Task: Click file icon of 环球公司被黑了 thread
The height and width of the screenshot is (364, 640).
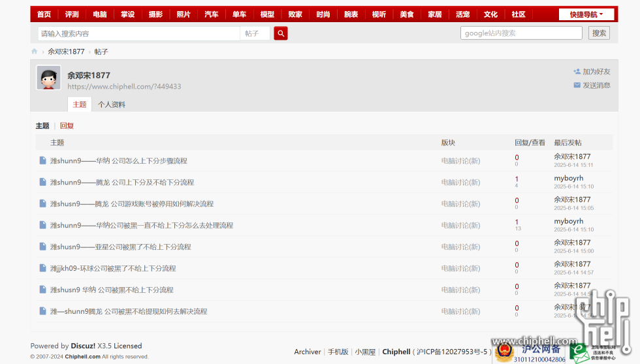Action: click(x=42, y=268)
